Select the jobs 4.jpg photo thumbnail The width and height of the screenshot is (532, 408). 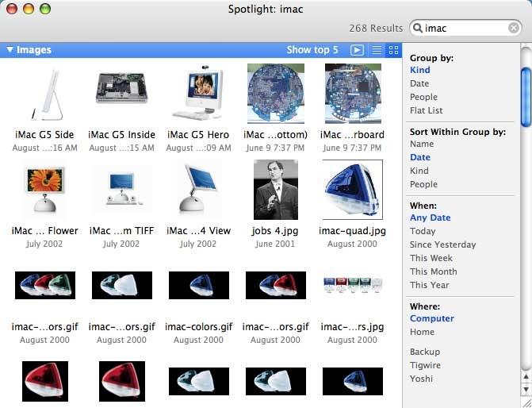(275, 190)
